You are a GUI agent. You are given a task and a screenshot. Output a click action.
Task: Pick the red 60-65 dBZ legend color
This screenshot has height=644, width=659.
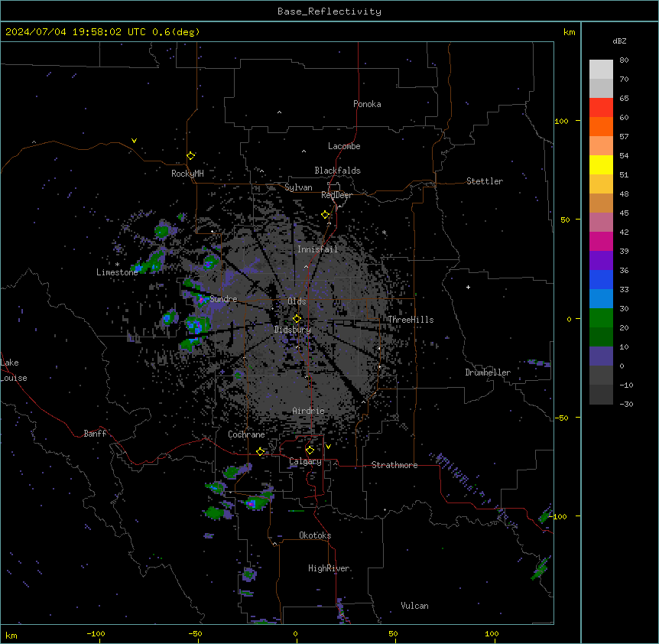tap(601, 108)
